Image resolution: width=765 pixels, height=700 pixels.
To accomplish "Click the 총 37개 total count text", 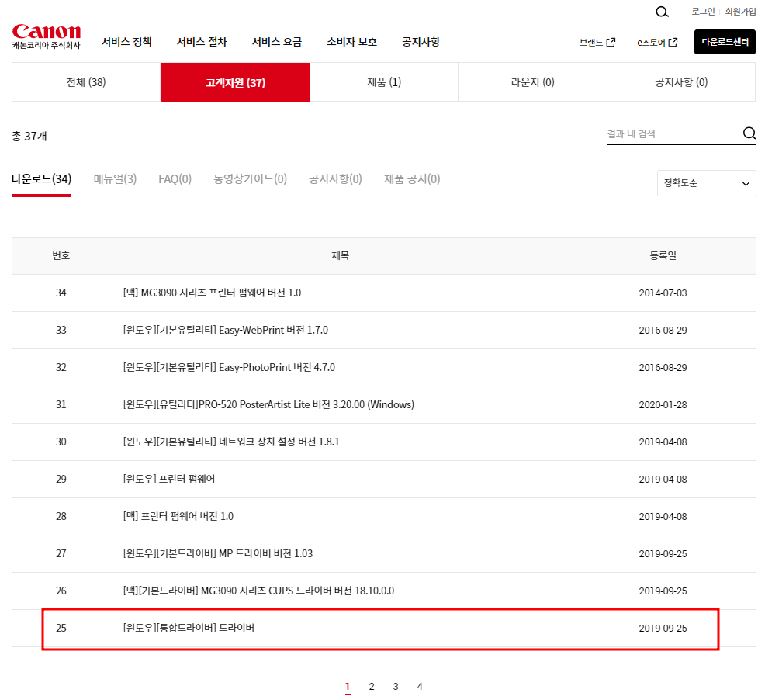I will coord(29,136).
